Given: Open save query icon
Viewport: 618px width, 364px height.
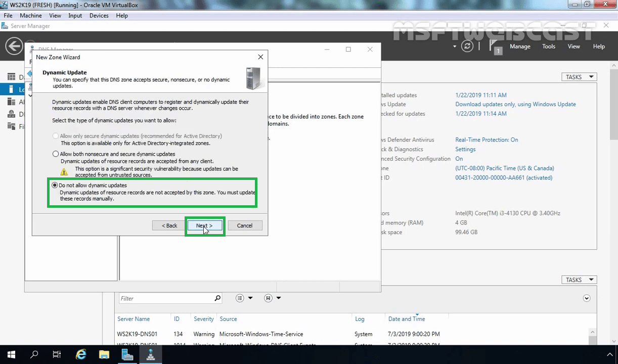Looking at the screenshot, I should tap(268, 298).
